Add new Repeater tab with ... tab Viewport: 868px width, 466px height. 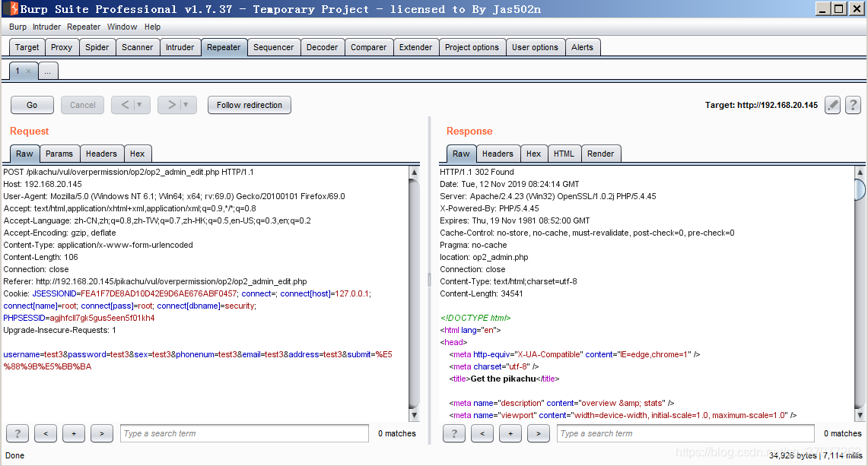pos(48,71)
